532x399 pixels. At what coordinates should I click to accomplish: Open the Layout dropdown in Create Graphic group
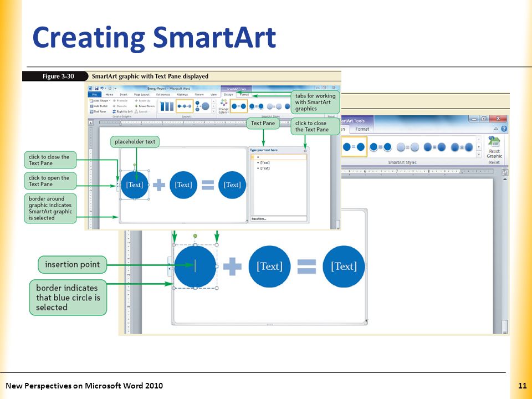pos(142,111)
